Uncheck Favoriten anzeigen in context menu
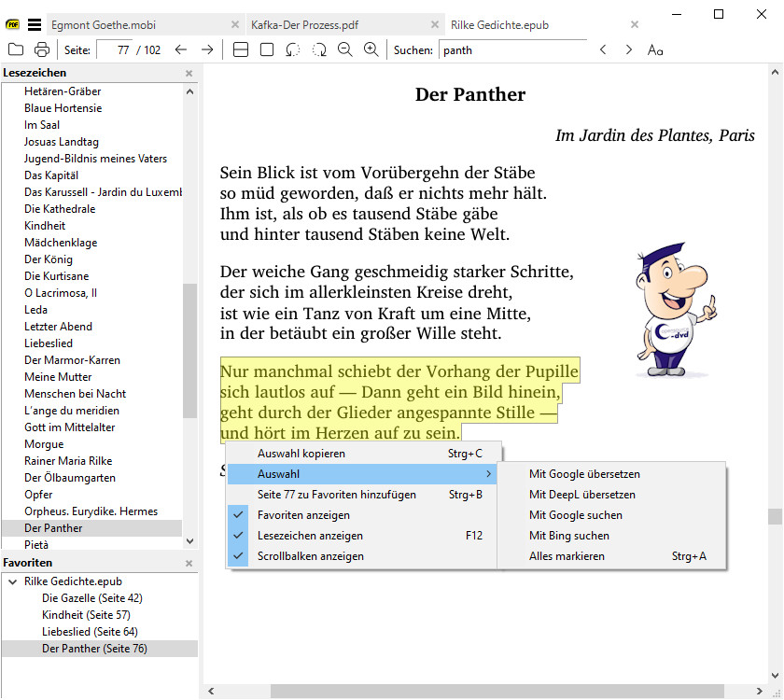The height and width of the screenshot is (700, 784). 303,515
